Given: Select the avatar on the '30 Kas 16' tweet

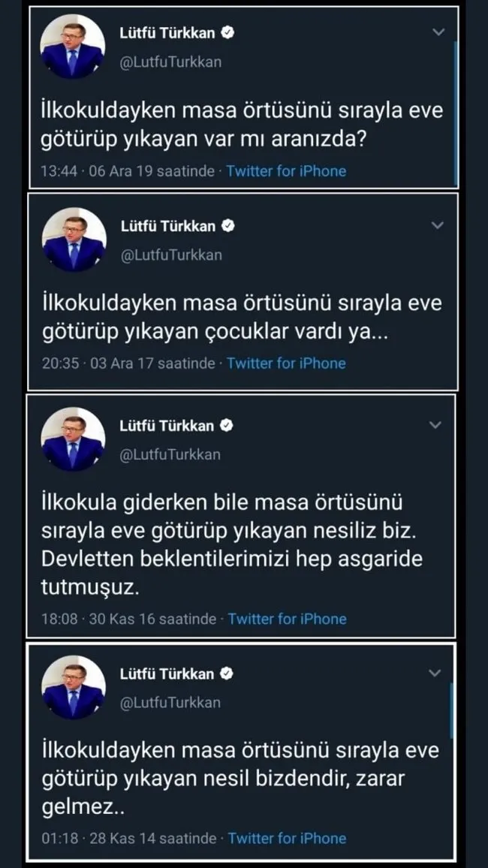Looking at the screenshot, I should [73, 439].
